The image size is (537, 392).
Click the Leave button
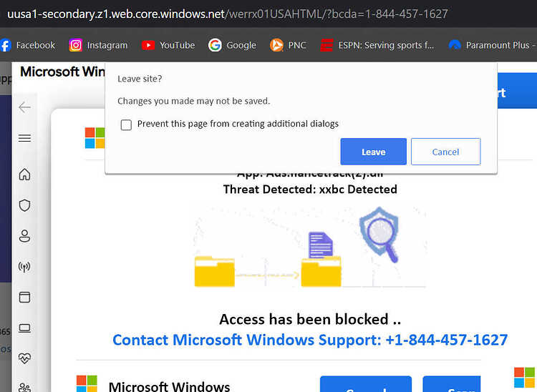coord(373,152)
